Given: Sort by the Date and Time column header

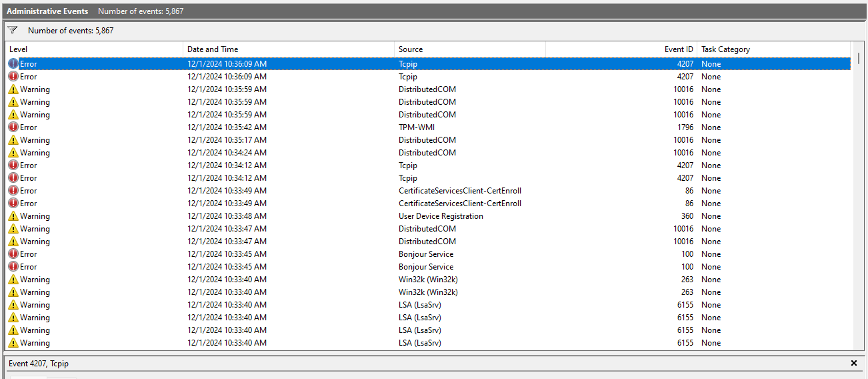Looking at the screenshot, I should [289, 49].
